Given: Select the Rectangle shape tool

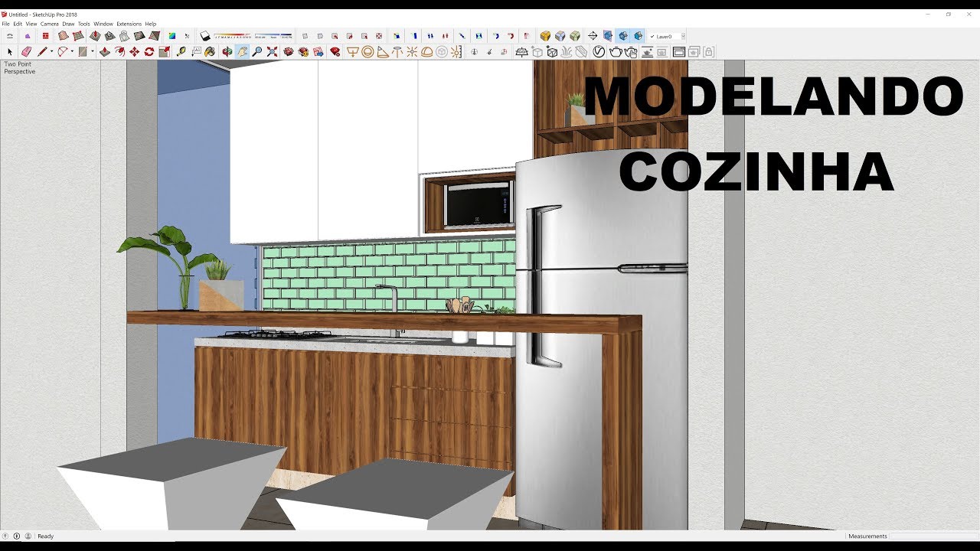Looking at the screenshot, I should pyautogui.click(x=83, y=51).
